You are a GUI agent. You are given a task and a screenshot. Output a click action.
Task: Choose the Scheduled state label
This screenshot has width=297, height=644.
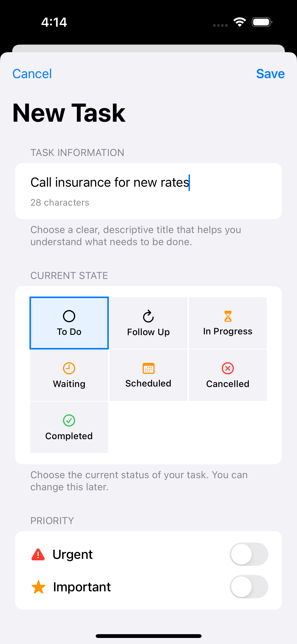pyautogui.click(x=148, y=383)
